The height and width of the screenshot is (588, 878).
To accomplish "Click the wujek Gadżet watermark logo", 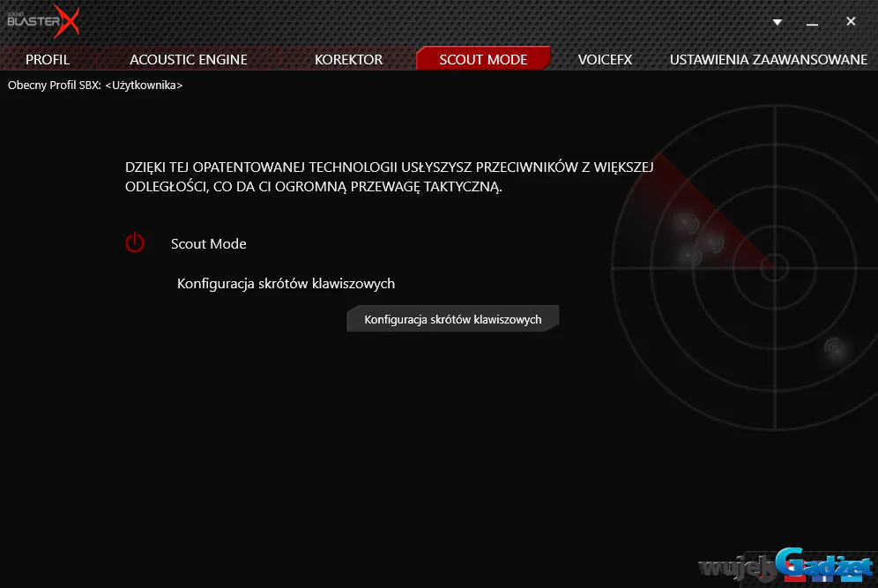I will 786,567.
